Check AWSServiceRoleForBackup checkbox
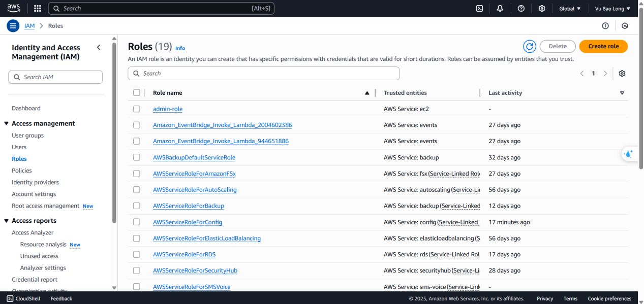This screenshot has width=644, height=304. point(136,206)
